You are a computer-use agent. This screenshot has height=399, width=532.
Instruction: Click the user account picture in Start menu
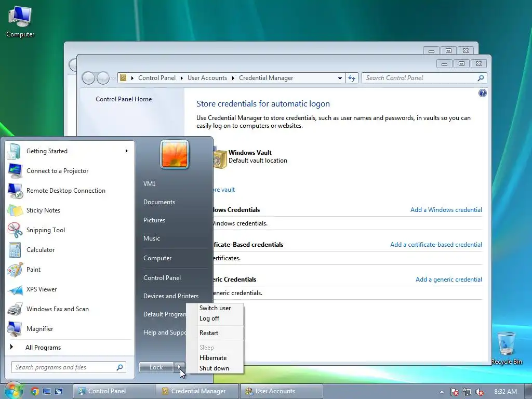(175, 154)
